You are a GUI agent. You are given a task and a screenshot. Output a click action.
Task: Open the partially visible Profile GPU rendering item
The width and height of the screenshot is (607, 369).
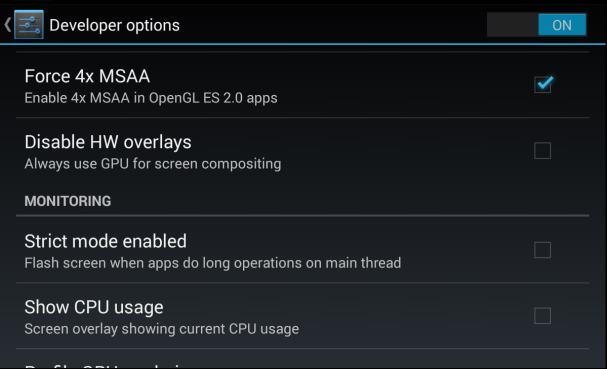303,359
